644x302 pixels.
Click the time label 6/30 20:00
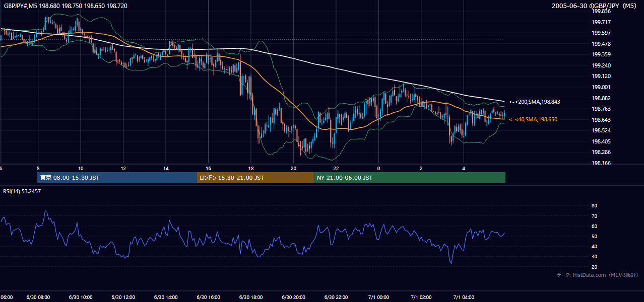[x=294, y=297]
